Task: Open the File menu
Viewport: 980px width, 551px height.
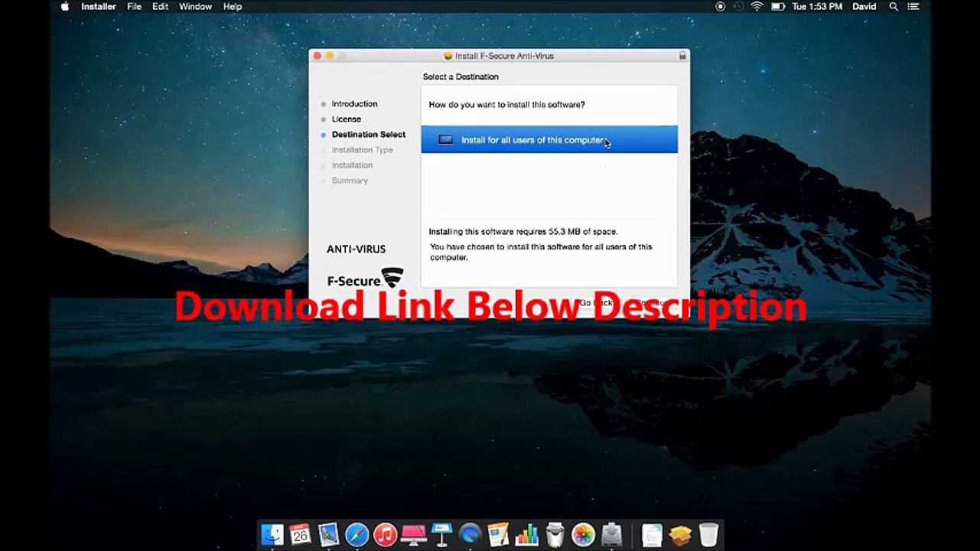Action: (x=135, y=7)
